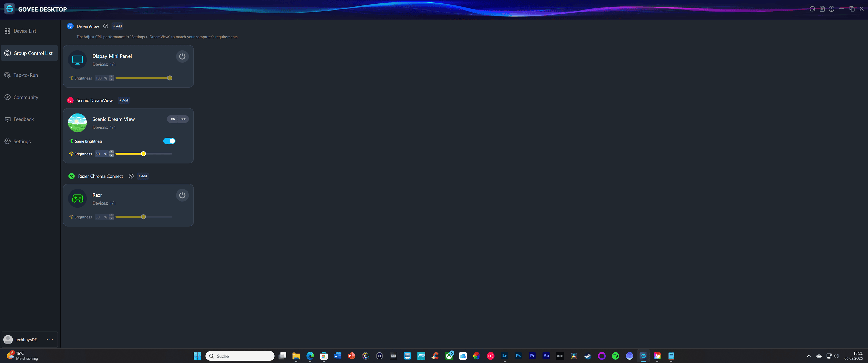Increase Dispay Mini Panel brightness with up arrow
868x363 pixels.
pos(112,76)
